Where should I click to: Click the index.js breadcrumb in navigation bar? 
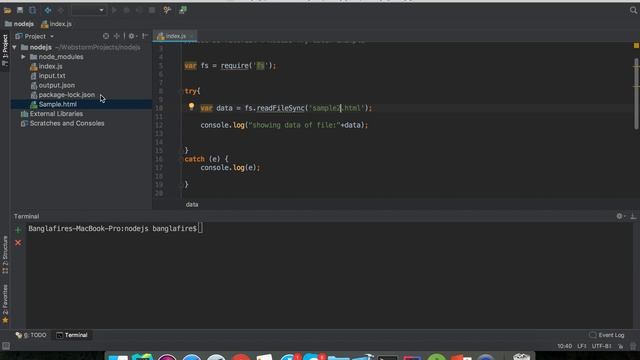coord(56,24)
